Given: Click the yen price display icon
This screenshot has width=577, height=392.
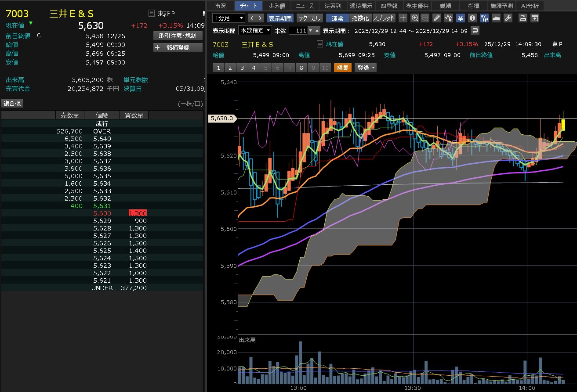Looking at the screenshot, I should coord(460,18).
